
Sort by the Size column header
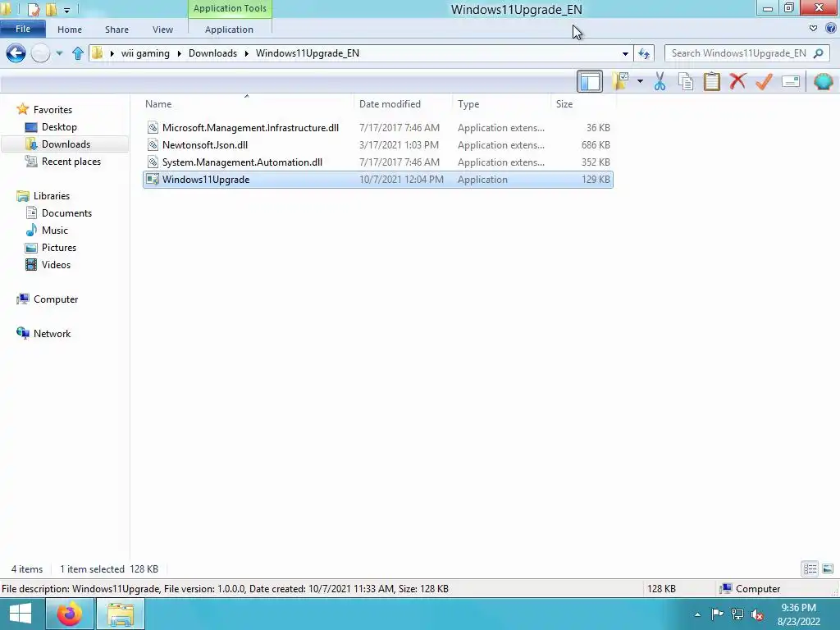(x=583, y=104)
